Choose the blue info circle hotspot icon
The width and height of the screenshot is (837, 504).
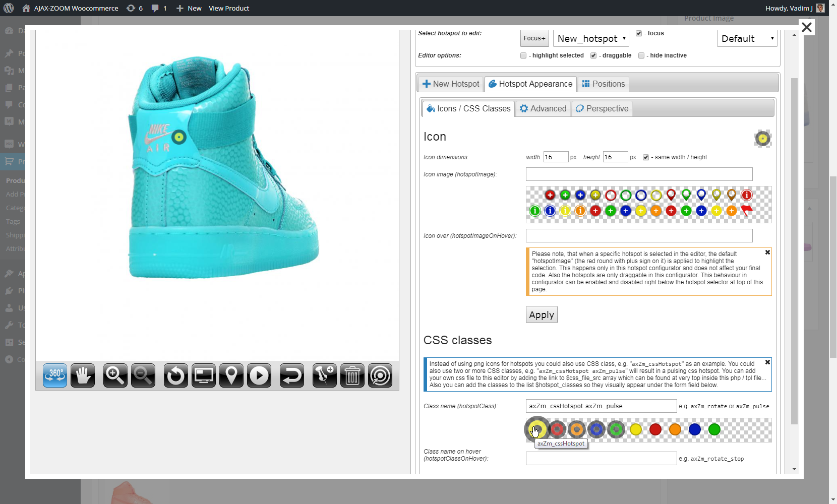tap(550, 211)
